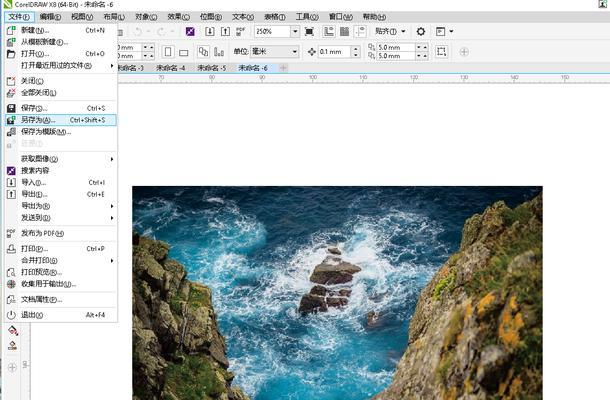Select landscape page orientation
Image resolution: width=610 pixels, height=400 pixels.
click(x=184, y=52)
